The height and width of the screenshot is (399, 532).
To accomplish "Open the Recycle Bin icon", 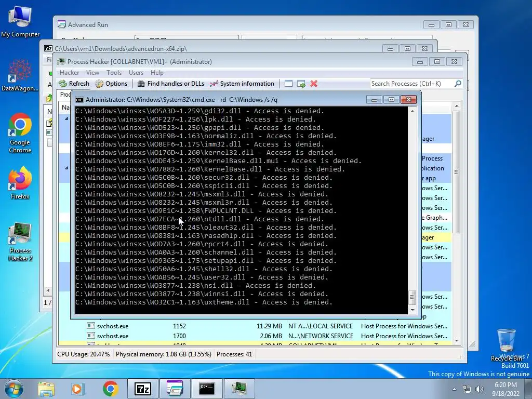I will coord(506,345).
